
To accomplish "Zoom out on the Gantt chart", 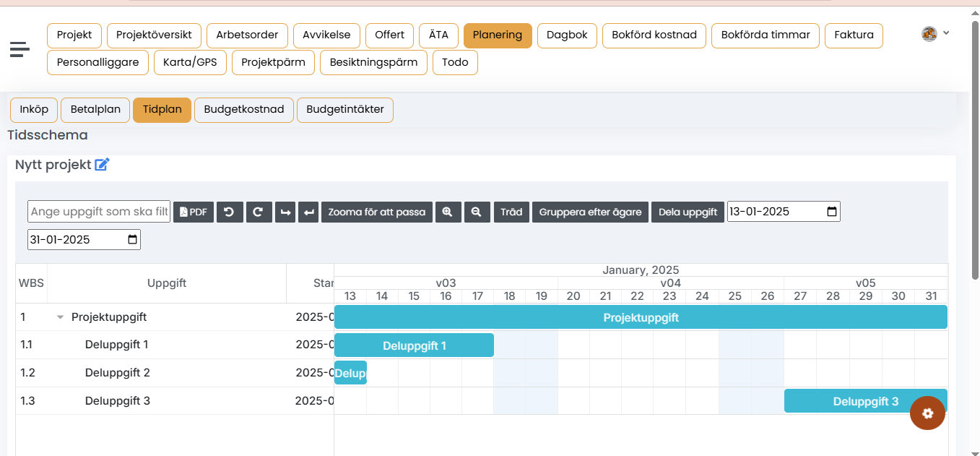I will [x=477, y=212].
